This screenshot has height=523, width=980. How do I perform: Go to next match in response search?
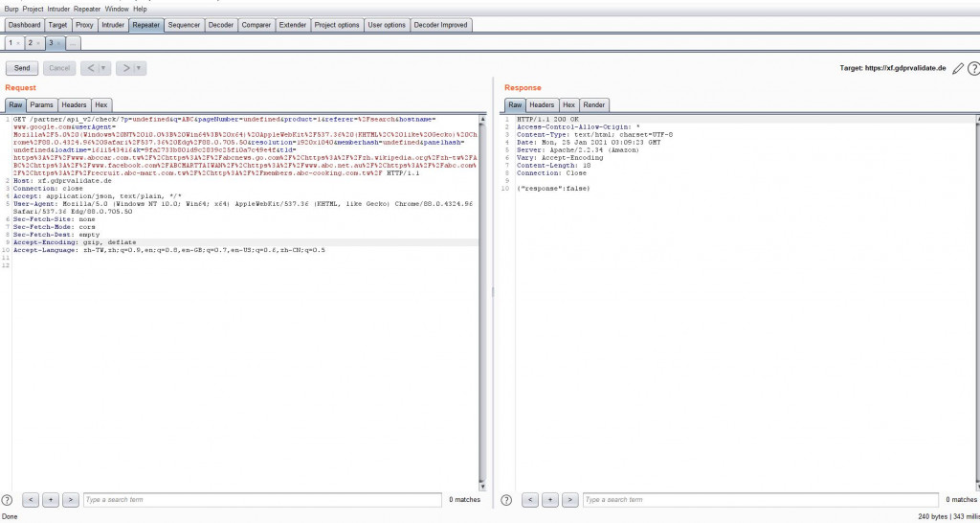click(570, 500)
